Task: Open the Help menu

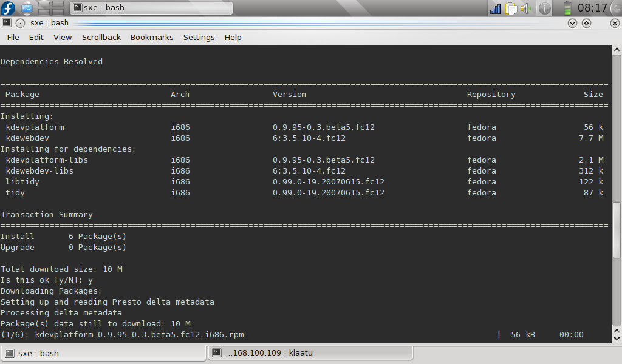Action: point(233,37)
